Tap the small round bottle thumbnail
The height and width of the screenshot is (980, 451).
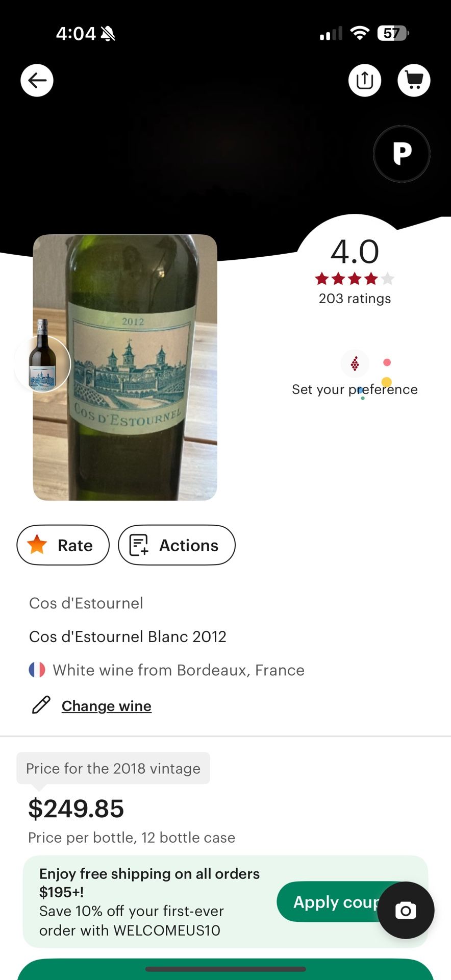pyautogui.click(x=42, y=364)
